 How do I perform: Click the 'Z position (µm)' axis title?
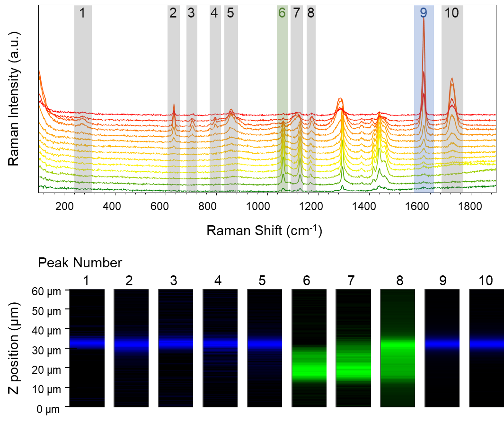pos(14,348)
